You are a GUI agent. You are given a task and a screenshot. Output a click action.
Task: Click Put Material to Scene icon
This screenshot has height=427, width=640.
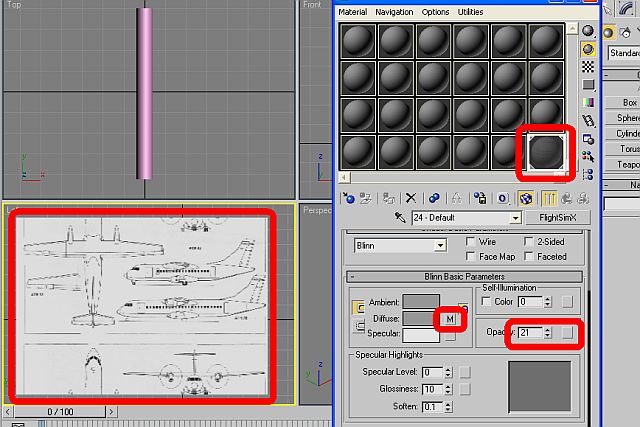coord(366,199)
